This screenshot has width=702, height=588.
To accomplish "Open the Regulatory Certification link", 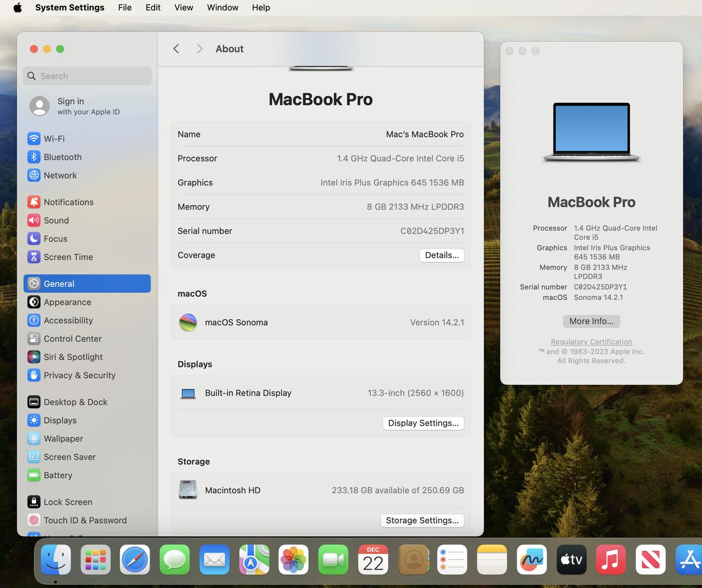I will pos(592,342).
